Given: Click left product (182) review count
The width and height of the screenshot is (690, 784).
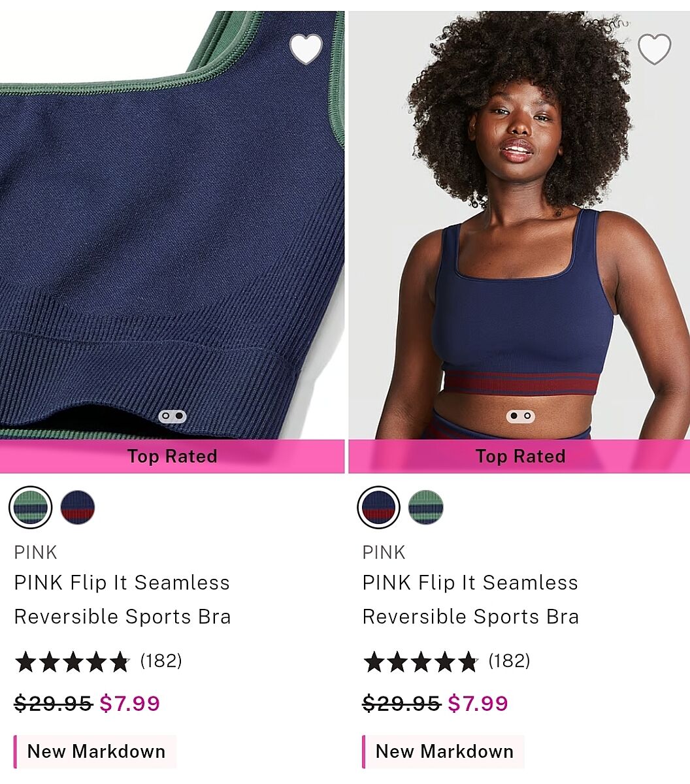Looking at the screenshot, I should coord(161,661).
